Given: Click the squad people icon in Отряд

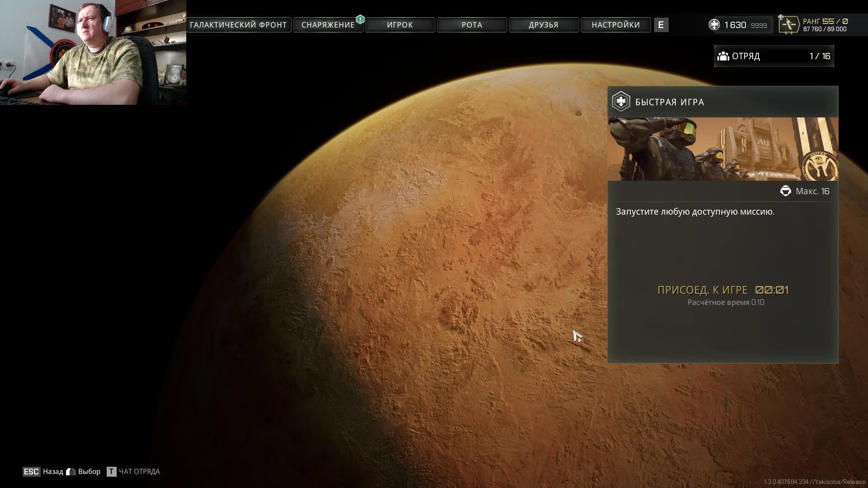Looking at the screenshot, I should tap(723, 56).
